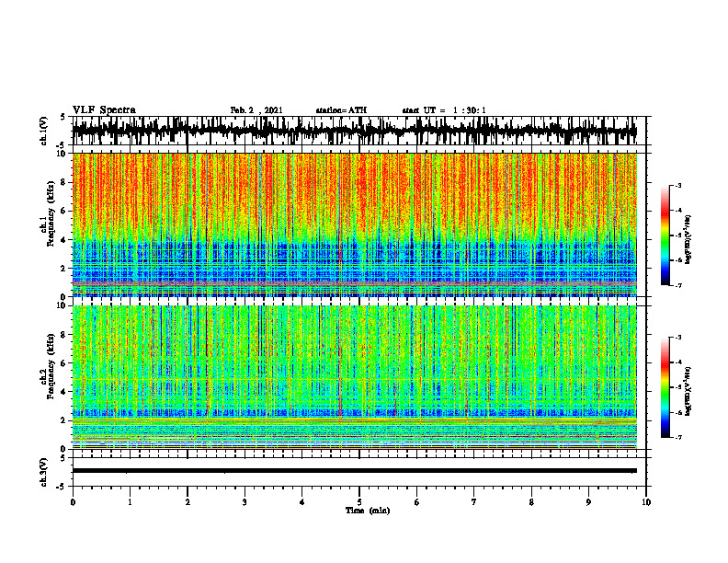Click the "-7" tick on ch.1 color bar

click(x=677, y=285)
